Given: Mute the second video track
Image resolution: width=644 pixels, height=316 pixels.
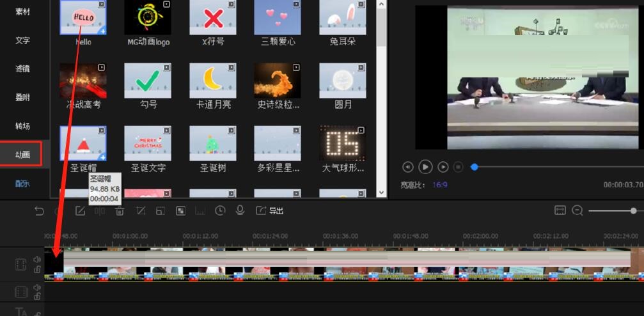Looking at the screenshot, I should [37, 288].
